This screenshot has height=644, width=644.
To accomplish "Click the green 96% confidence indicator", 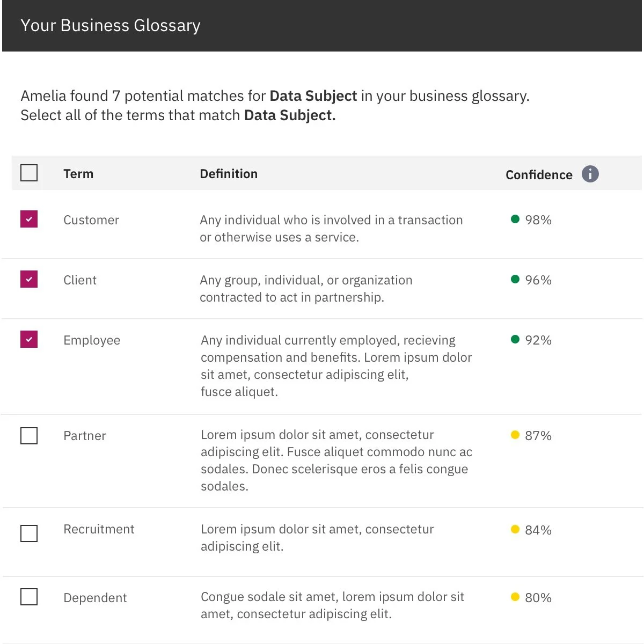I will [x=515, y=279].
